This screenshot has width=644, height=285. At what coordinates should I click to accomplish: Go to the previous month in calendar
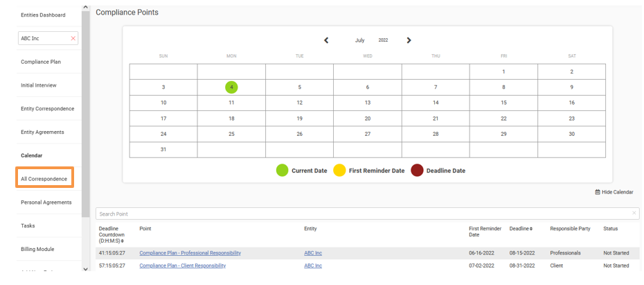326,40
